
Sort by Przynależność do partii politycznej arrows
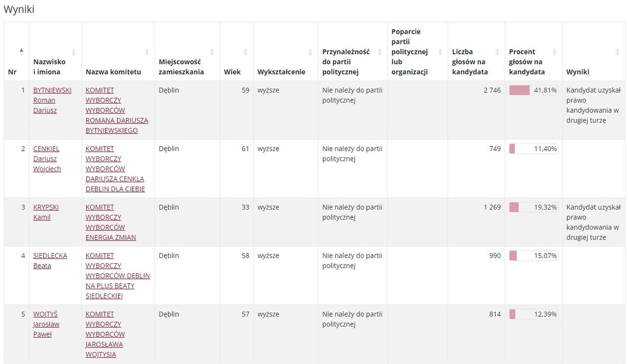[380, 52]
